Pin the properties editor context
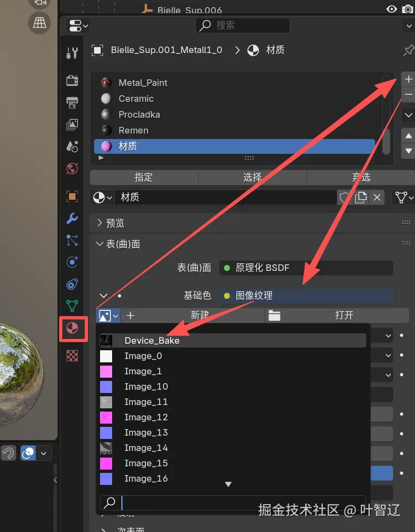The height and width of the screenshot is (532, 415). click(x=408, y=50)
